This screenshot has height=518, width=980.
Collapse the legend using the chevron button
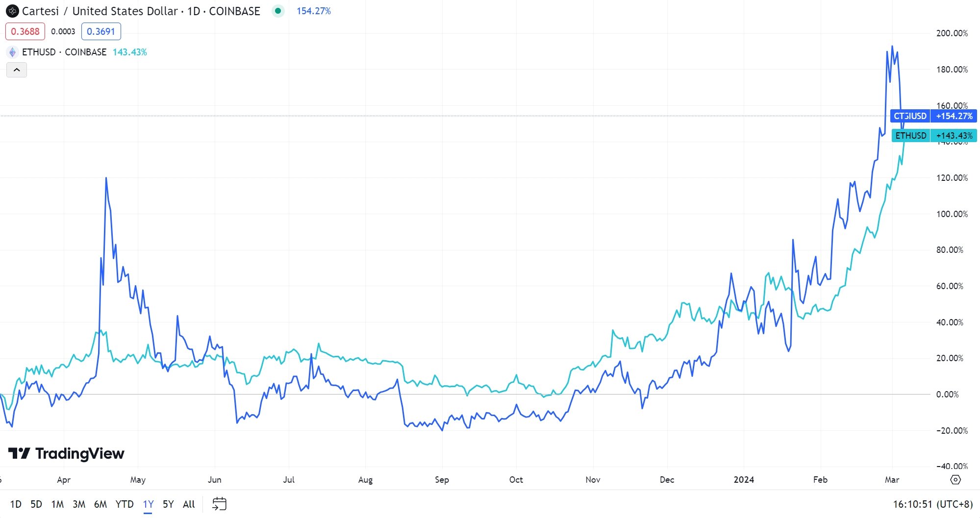pyautogui.click(x=17, y=70)
